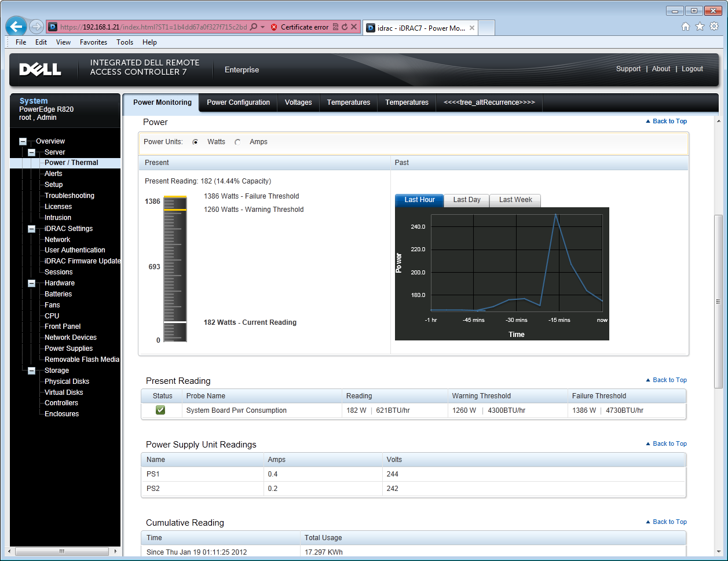This screenshot has width=728, height=561.
Task: Click the URL address field
Action: coord(153,27)
